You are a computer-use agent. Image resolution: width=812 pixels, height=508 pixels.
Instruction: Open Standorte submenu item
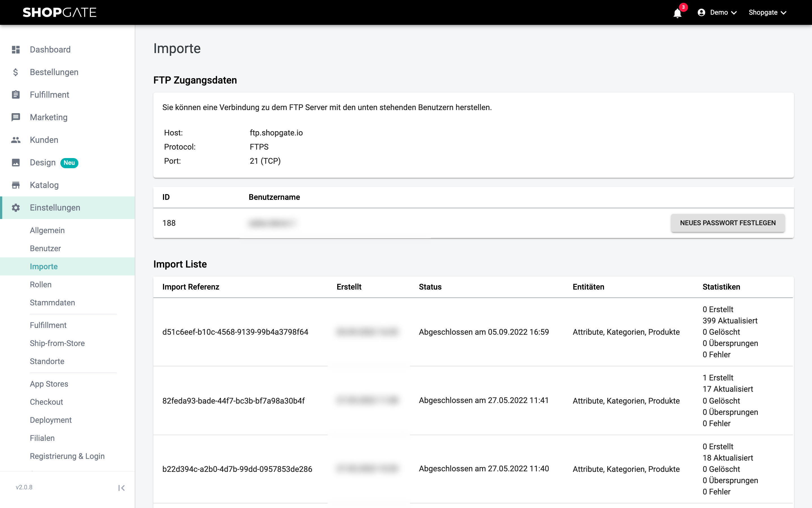(47, 362)
